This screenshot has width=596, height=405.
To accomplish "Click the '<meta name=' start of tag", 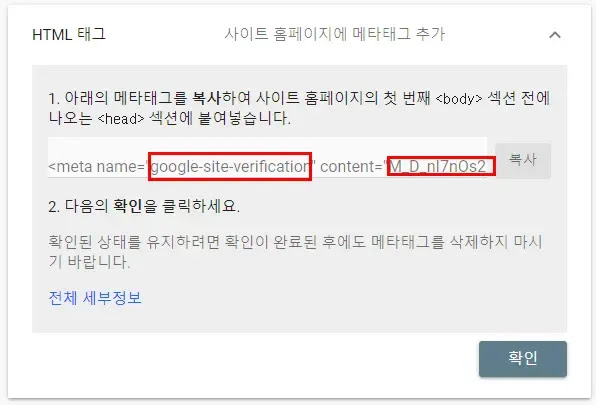I will pyautogui.click(x=97, y=167).
